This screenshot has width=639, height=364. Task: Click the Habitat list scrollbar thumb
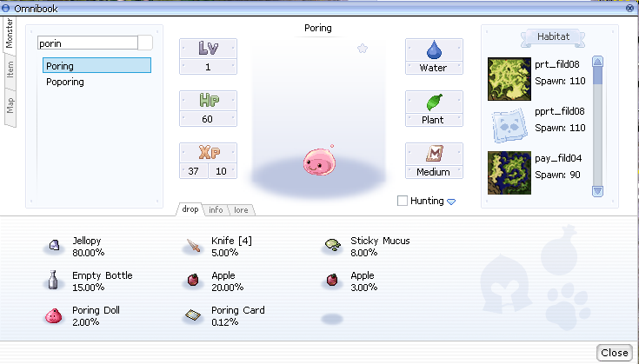pos(597,76)
